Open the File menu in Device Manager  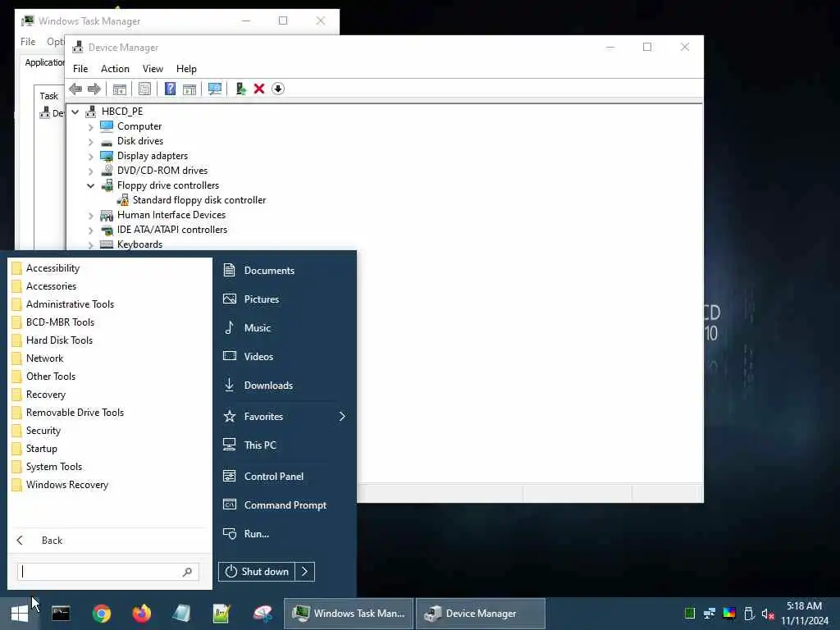(x=80, y=69)
